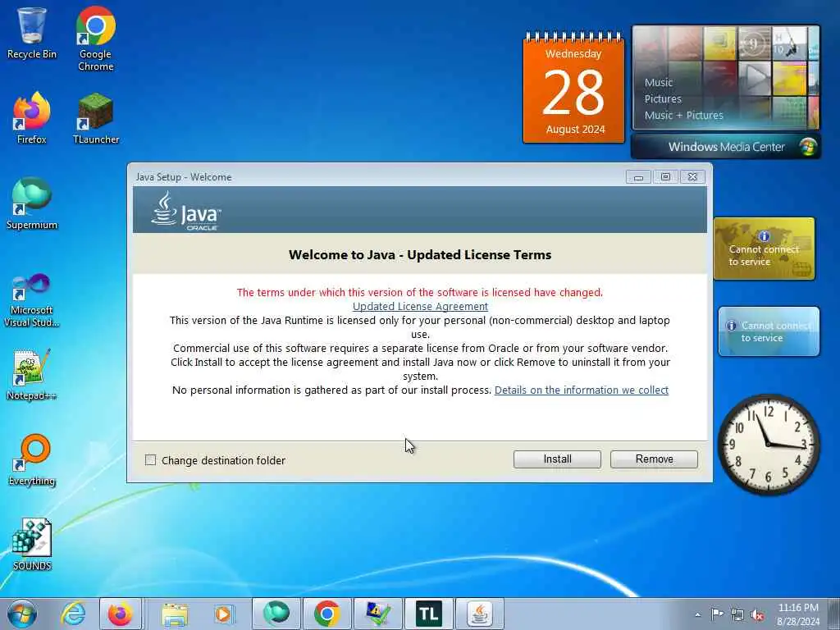This screenshot has height=630, width=840.
Task: Click the calendar gadget showing Wednesday 28
Action: [x=573, y=89]
